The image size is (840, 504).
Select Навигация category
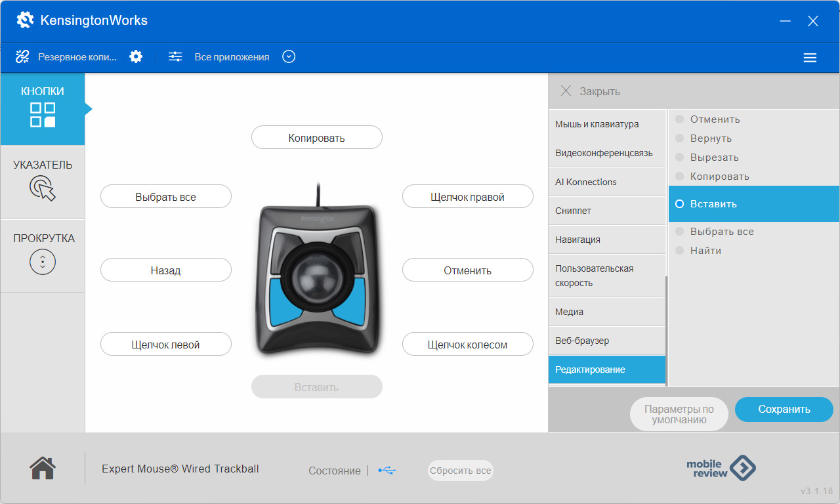(607, 240)
